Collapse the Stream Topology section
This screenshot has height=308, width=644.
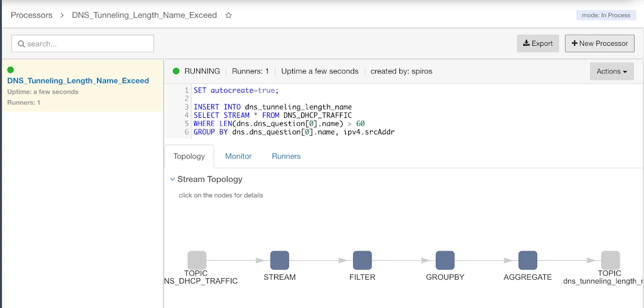pyautogui.click(x=173, y=179)
